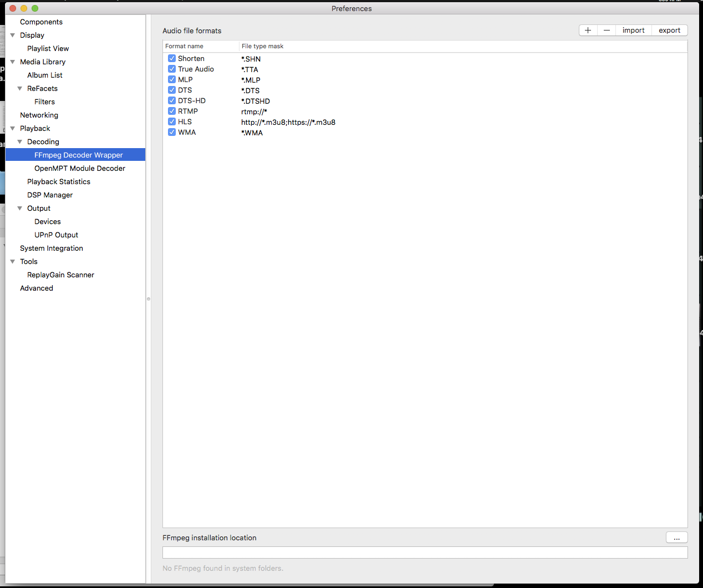Viewport: 703px width, 588px height.
Task: Uncheck the HLS format checkbox
Action: click(172, 121)
